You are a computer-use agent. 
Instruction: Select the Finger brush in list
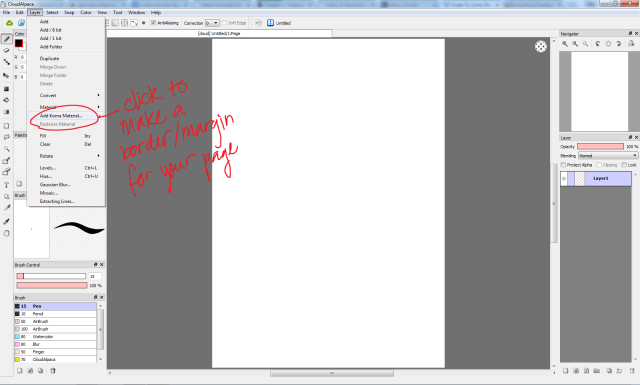click(56, 352)
